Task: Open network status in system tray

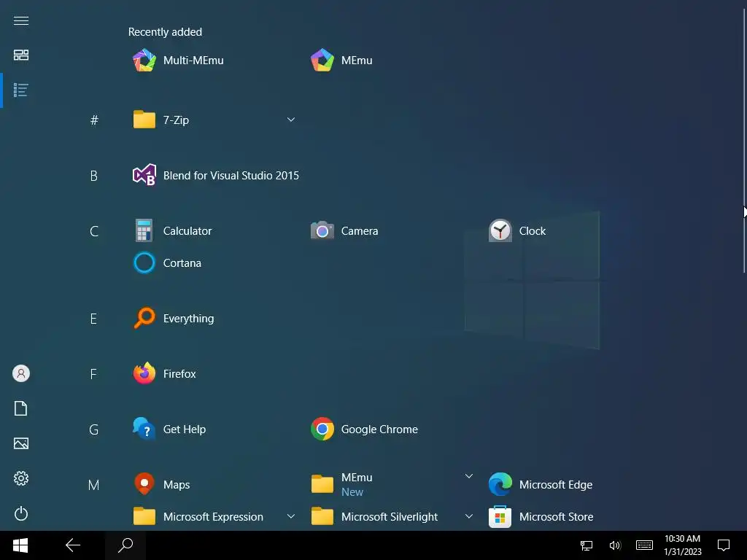Action: [x=587, y=545]
